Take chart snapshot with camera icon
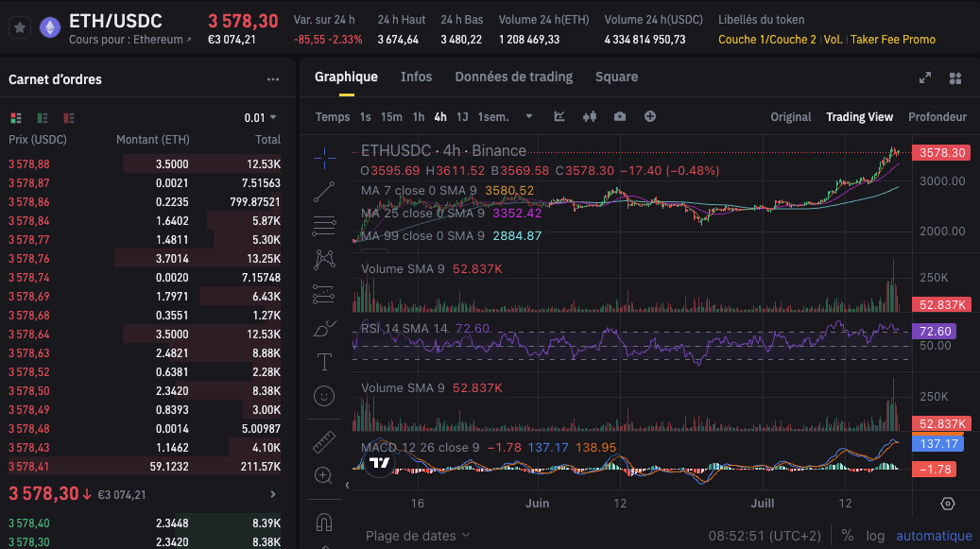 click(619, 117)
